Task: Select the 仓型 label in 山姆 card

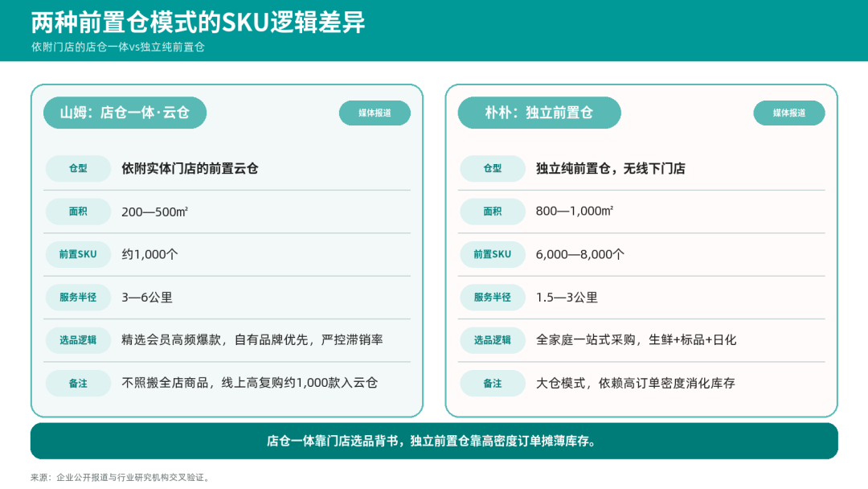Action: click(x=78, y=168)
